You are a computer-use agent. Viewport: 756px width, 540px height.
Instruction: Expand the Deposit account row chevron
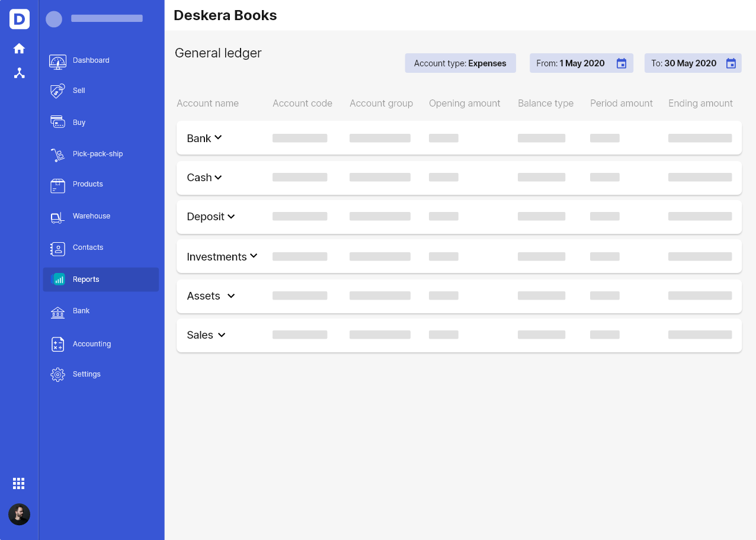point(231,217)
